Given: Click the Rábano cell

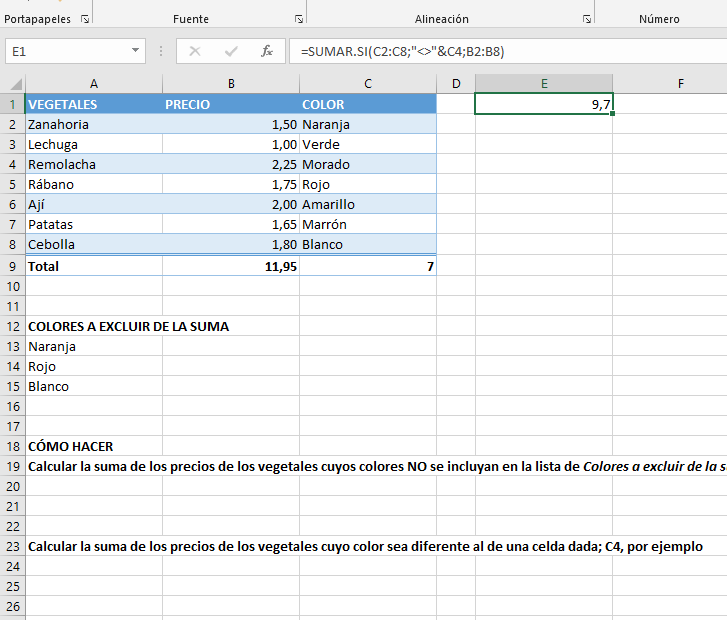Looking at the screenshot, I should point(94,184).
